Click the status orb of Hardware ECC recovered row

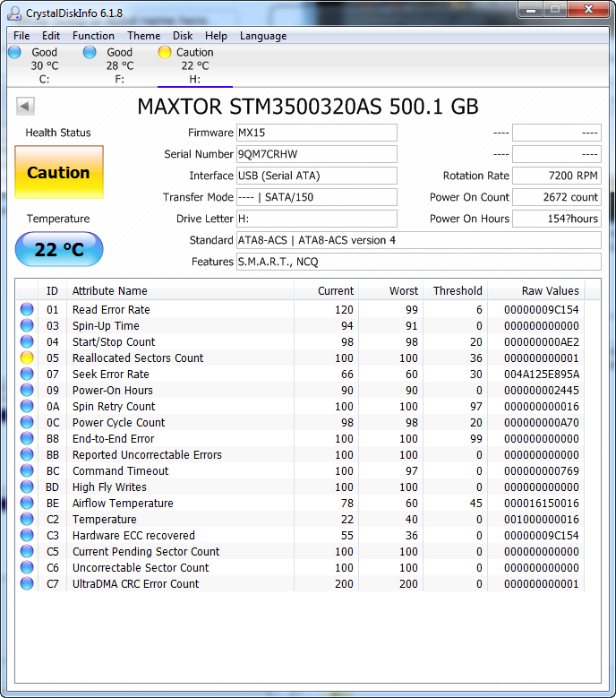pos(27,535)
